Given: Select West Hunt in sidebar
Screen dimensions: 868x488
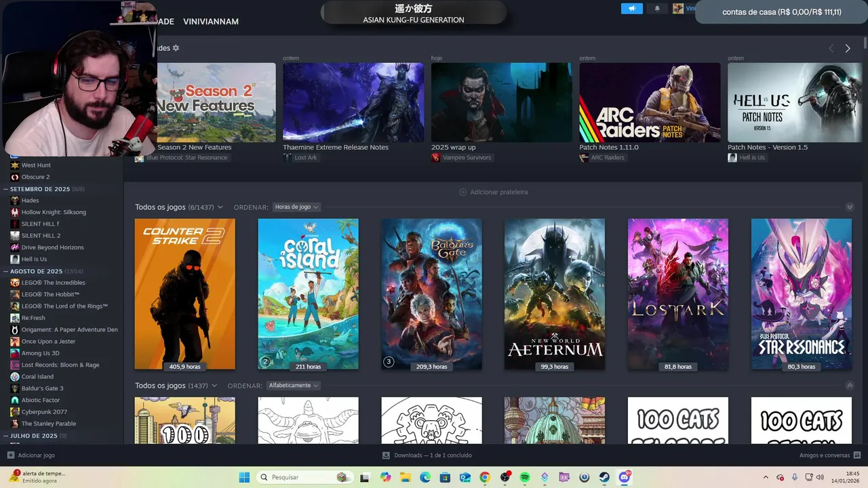Looking at the screenshot, I should point(31,165).
